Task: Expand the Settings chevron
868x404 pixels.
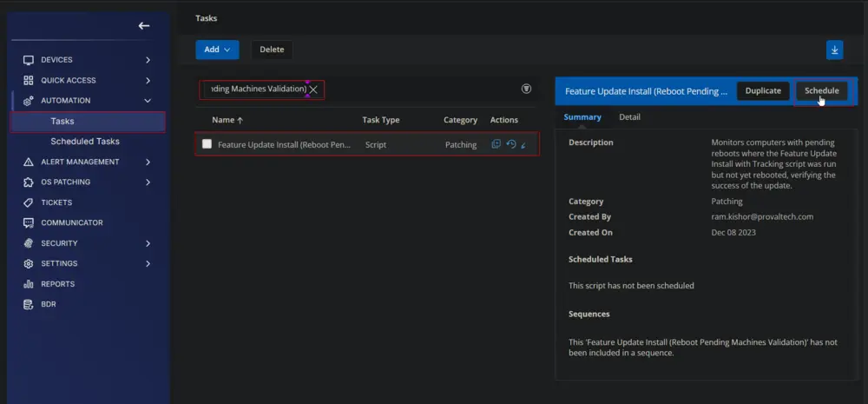Action: 148,264
